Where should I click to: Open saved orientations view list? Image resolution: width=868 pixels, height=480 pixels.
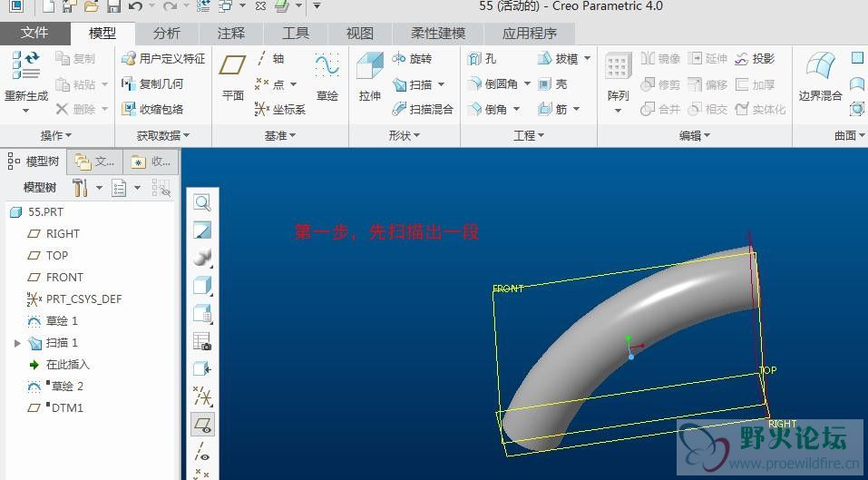coord(202,314)
